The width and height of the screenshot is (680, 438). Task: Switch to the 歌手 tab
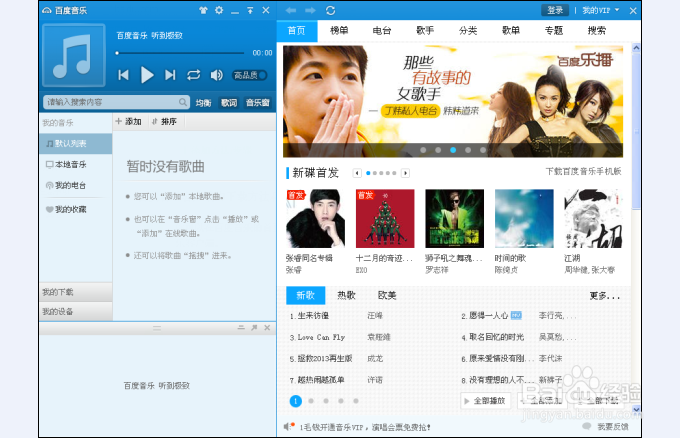(x=425, y=30)
